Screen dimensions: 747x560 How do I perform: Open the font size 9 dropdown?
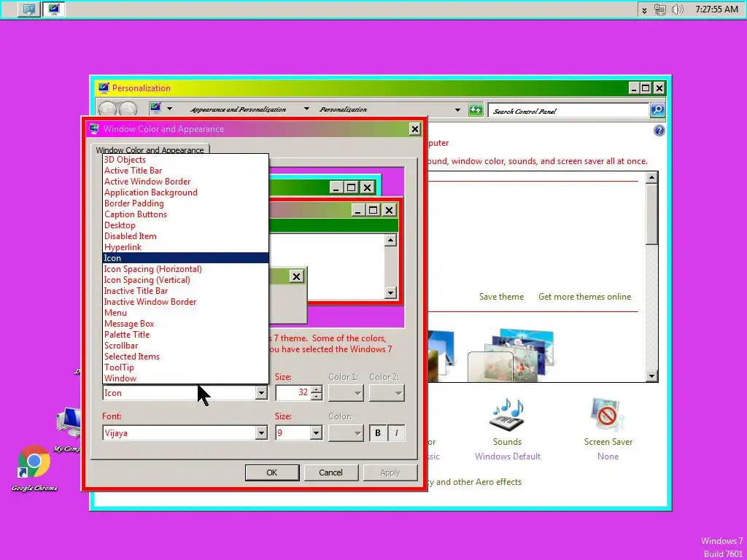click(316, 433)
